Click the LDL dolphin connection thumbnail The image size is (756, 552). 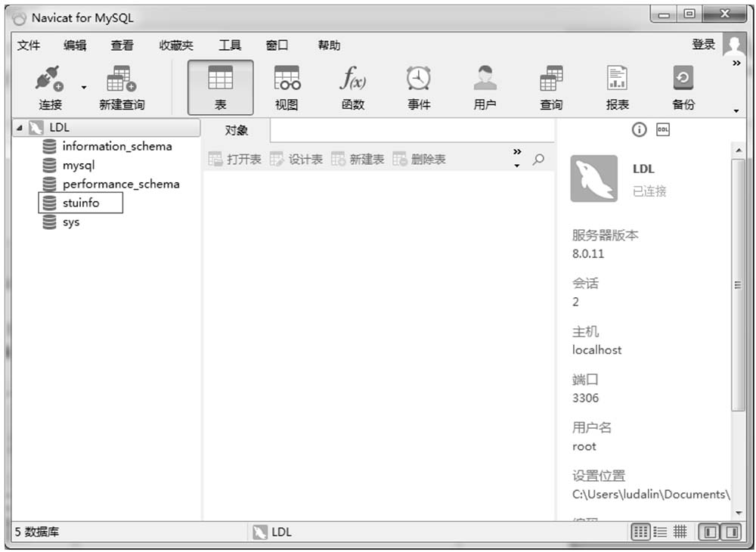(594, 178)
